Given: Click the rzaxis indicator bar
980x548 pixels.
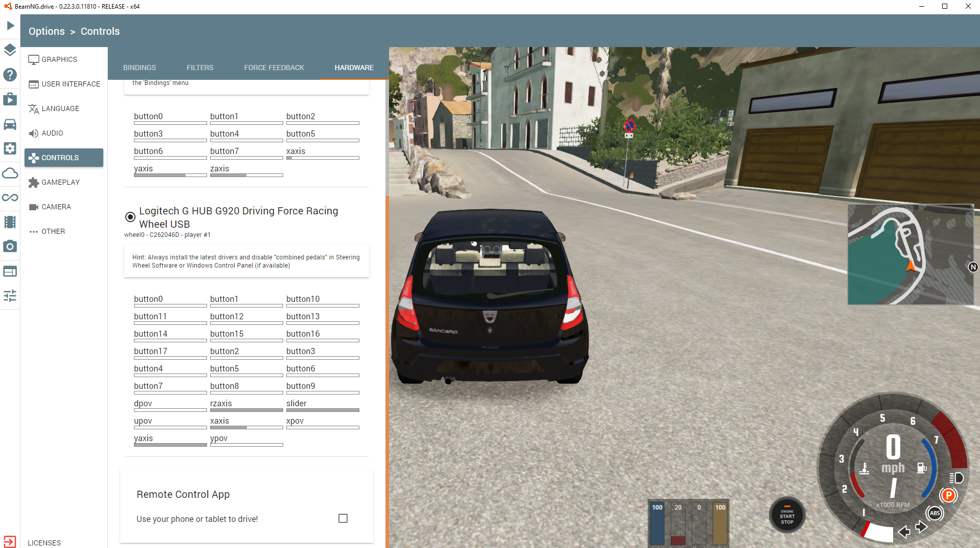Looking at the screenshot, I should [x=246, y=410].
